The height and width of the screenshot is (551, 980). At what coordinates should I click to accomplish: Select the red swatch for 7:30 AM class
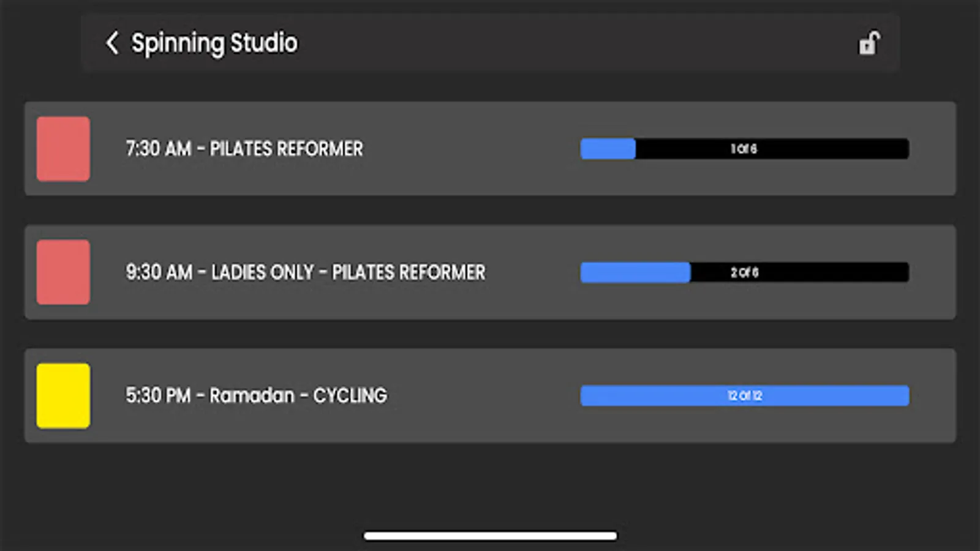[63, 149]
